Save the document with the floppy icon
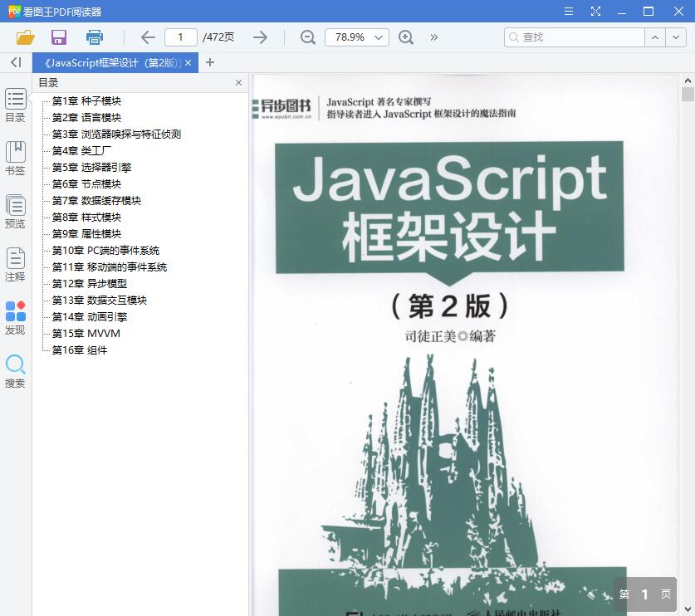The image size is (695, 616). click(x=58, y=37)
